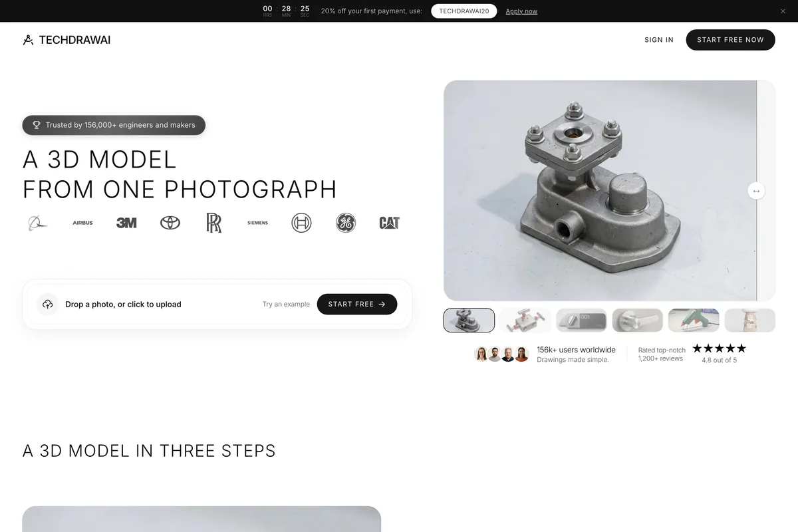
Task: Click the Toyota logo
Action: coord(170,223)
